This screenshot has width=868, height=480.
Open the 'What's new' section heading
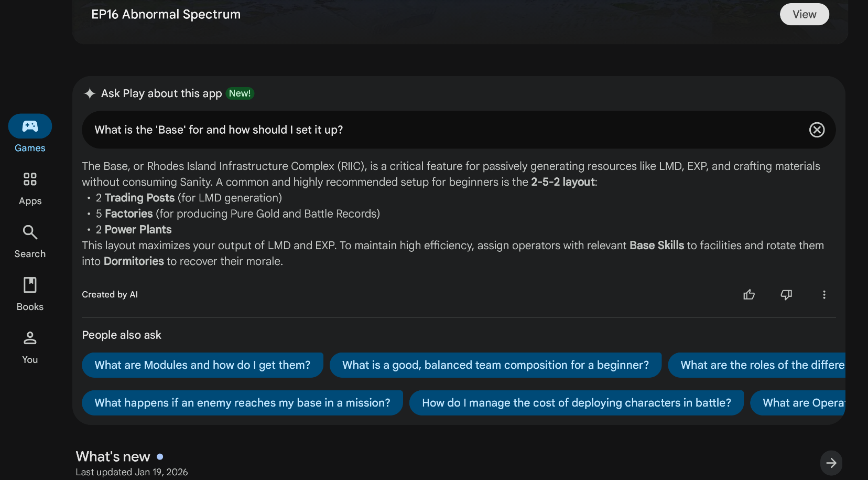(113, 456)
